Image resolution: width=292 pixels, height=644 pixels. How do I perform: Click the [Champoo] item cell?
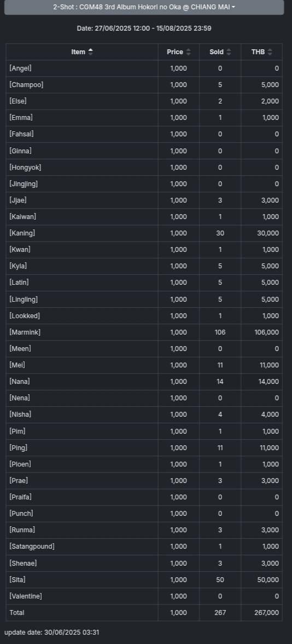82,84
